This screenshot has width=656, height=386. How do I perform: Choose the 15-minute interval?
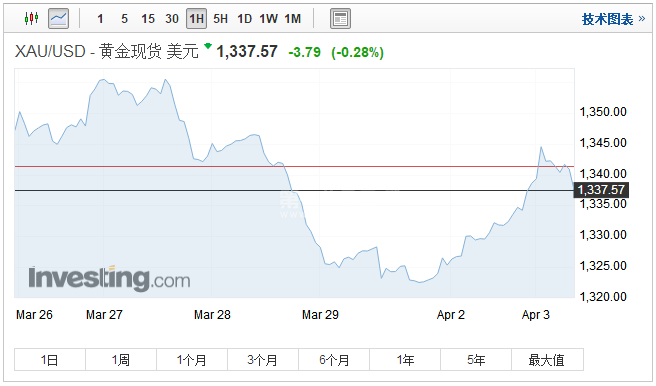point(148,19)
